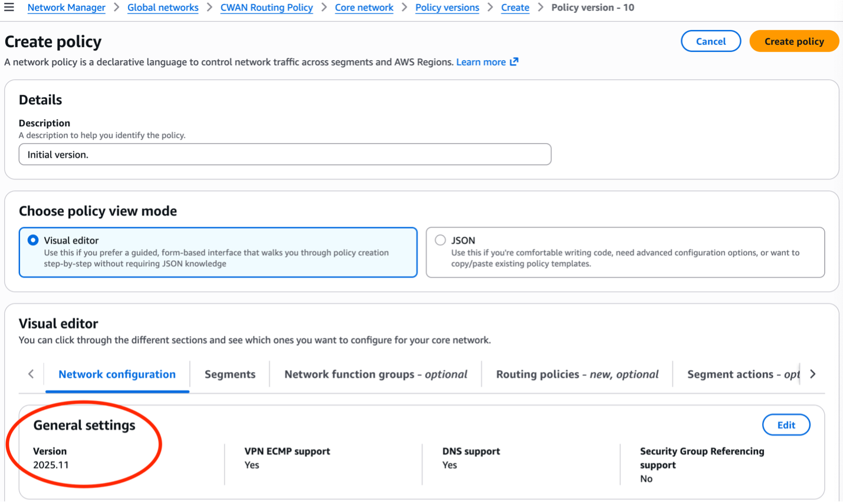Navigate to Global networks via breadcrumb
Viewport: 843px width, 504px height.
[163, 7]
